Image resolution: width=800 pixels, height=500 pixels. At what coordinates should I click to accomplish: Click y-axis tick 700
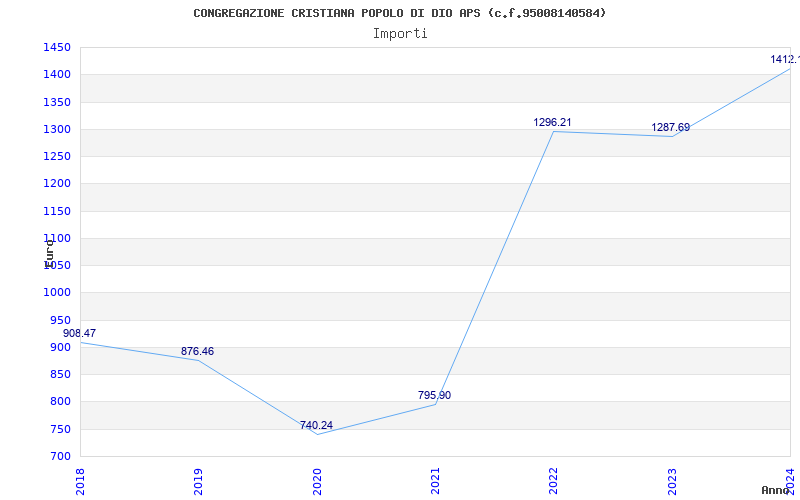tap(60, 456)
